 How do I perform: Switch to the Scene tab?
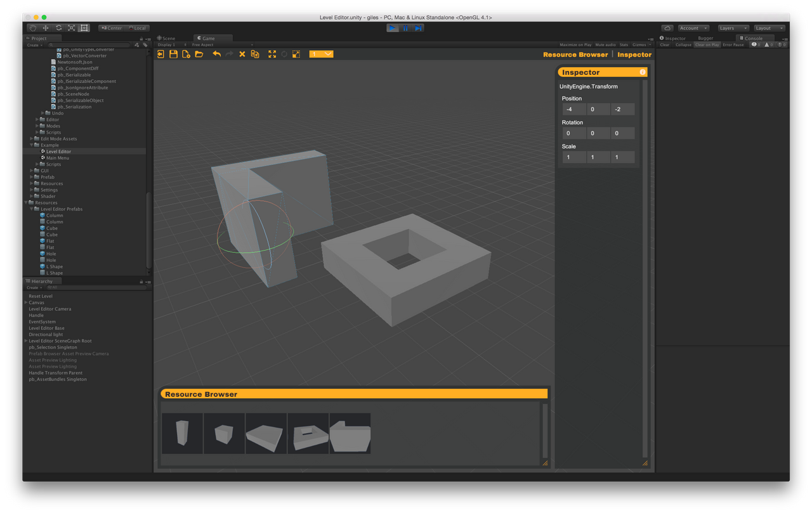click(169, 38)
